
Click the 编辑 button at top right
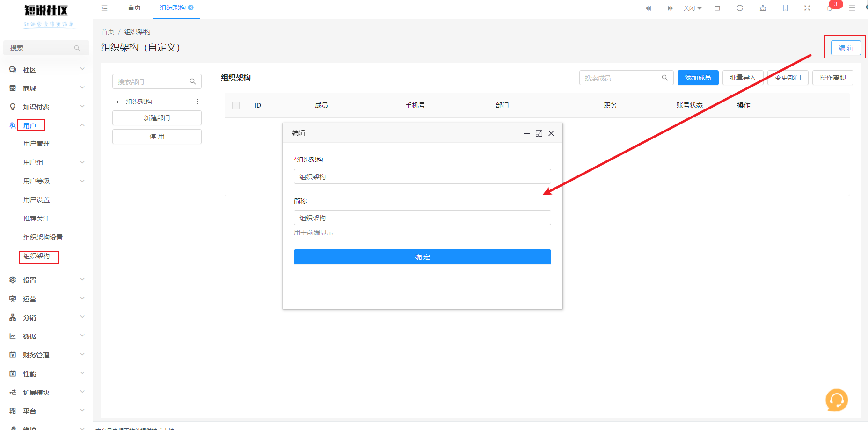coord(846,48)
